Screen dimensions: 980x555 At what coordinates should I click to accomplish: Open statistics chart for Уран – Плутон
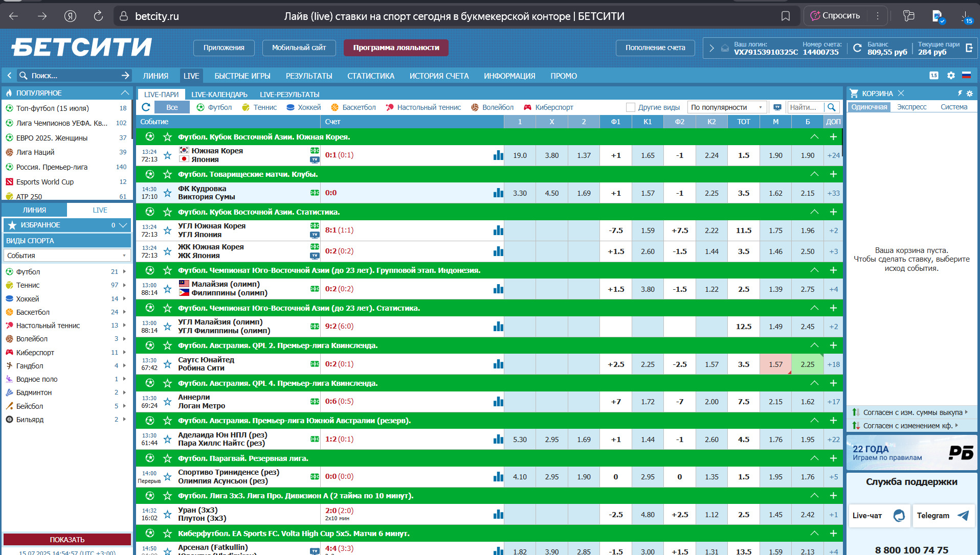[498, 515]
